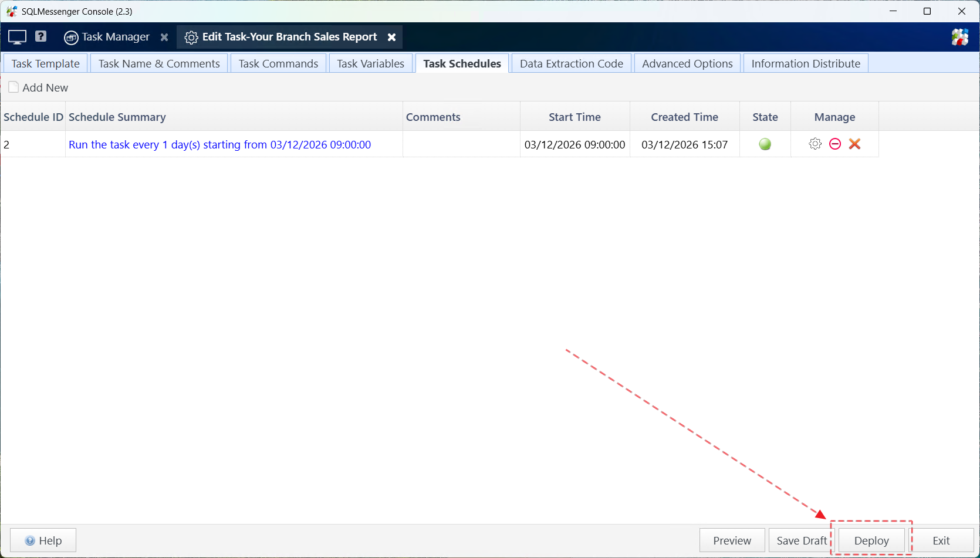Exit the task editor
This screenshot has height=558, width=980.
(x=941, y=540)
